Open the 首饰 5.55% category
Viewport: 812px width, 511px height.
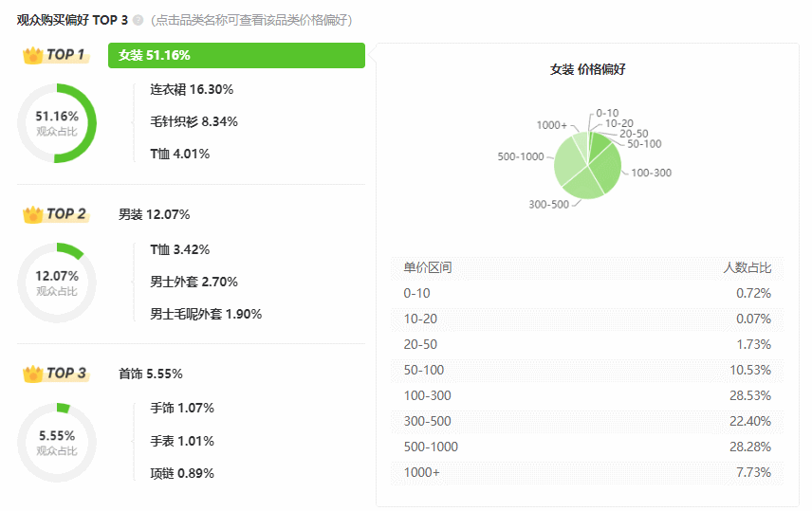click(150, 374)
